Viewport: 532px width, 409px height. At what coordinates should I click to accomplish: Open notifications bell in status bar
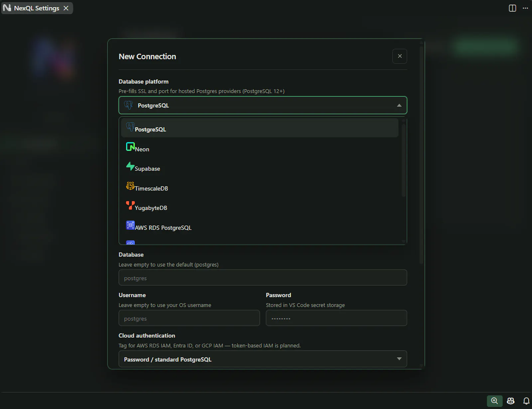[526, 401]
